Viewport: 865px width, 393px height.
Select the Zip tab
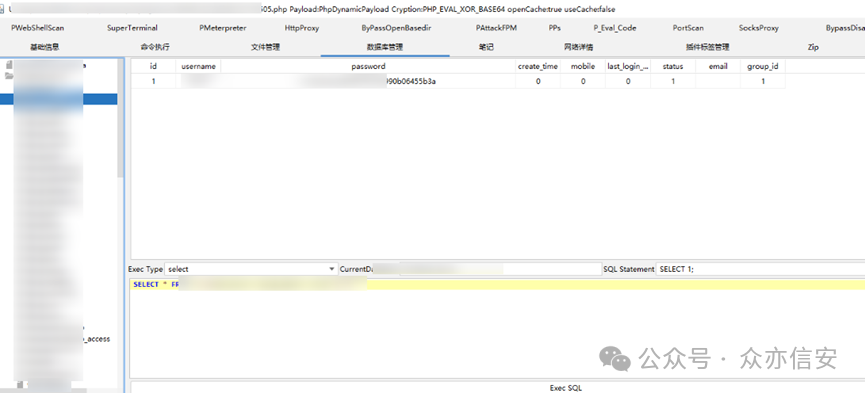pyautogui.click(x=813, y=47)
